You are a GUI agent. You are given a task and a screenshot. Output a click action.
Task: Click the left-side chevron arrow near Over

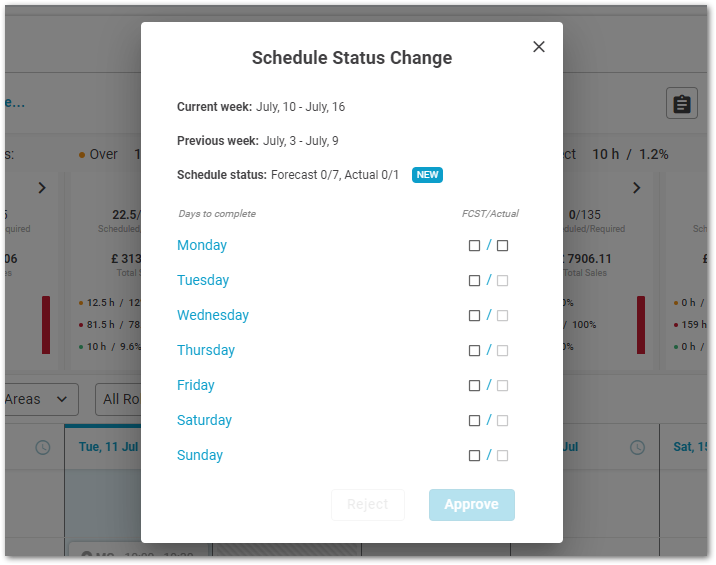[x=42, y=188]
